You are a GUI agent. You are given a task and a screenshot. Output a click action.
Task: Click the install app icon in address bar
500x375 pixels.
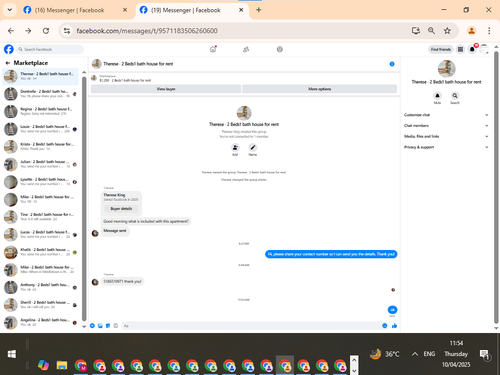pyautogui.click(x=416, y=31)
